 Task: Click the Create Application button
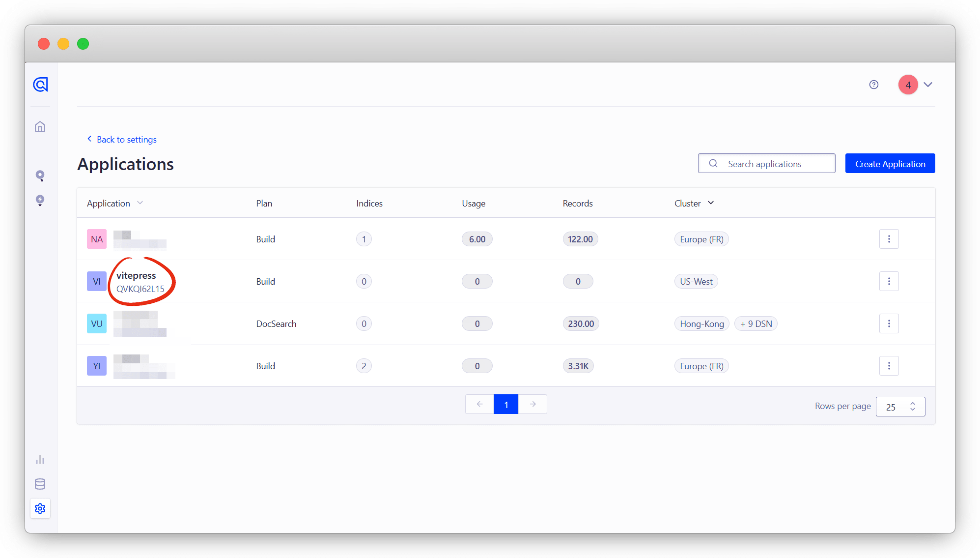click(890, 164)
